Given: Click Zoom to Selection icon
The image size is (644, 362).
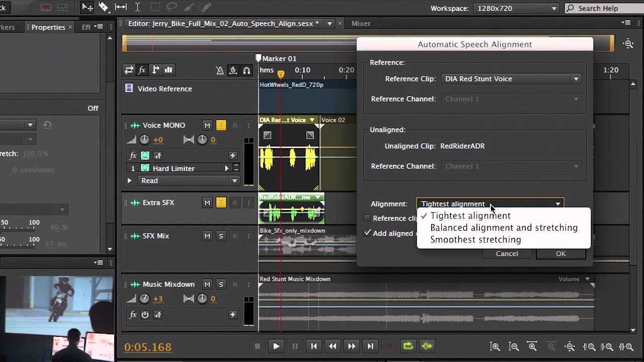Looking at the screenshot, I should pos(626,346).
